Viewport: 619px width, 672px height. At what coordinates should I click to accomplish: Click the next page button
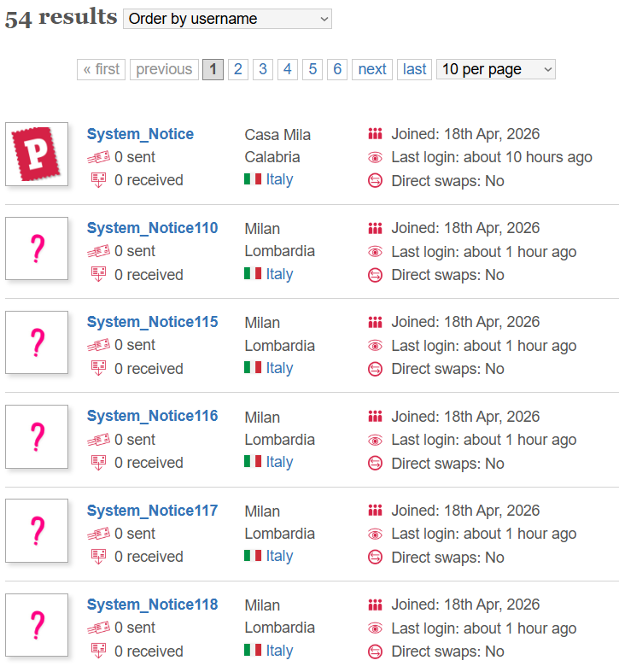coord(372,69)
